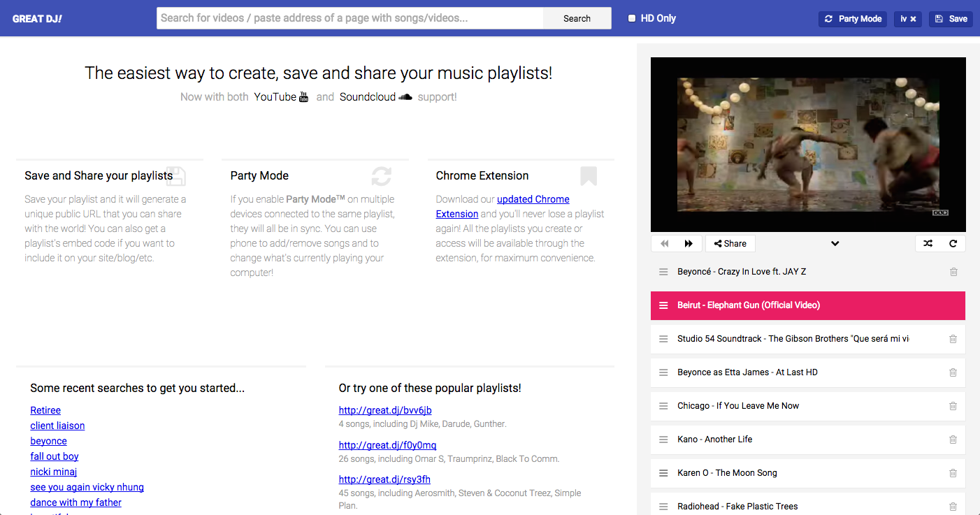Skip to next track button

click(689, 244)
